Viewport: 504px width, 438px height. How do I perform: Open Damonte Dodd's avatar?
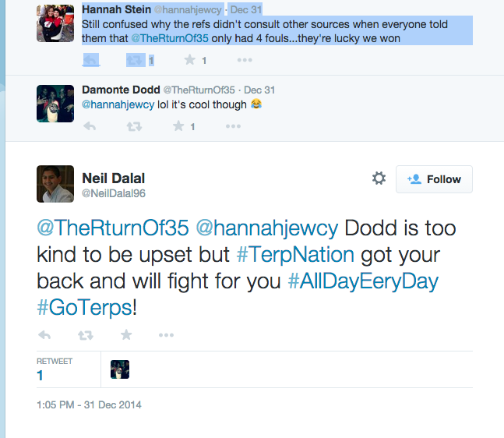(x=55, y=103)
